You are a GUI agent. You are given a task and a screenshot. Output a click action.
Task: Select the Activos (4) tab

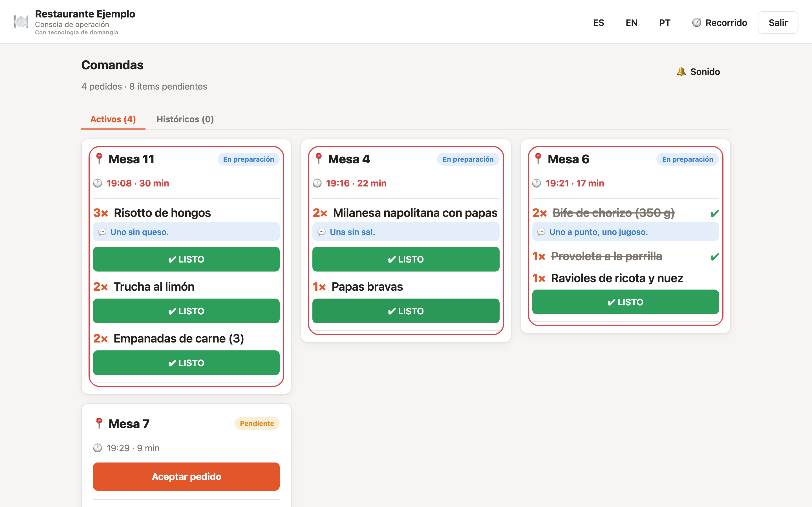pyautogui.click(x=113, y=119)
